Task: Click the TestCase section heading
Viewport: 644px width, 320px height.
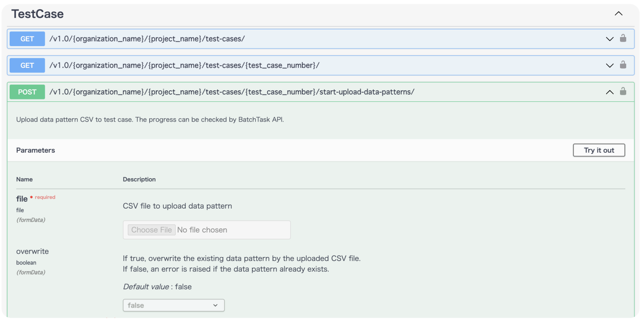Action: pos(37,13)
